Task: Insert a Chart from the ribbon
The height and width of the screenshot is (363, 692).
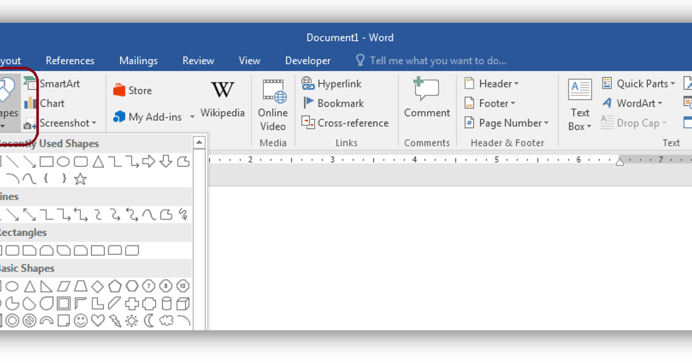Action: (44, 103)
